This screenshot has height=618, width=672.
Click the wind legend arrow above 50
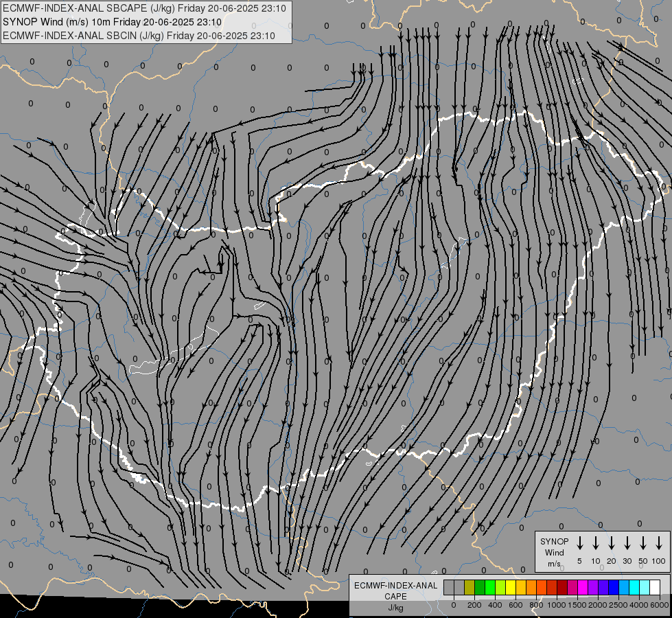pos(643,543)
